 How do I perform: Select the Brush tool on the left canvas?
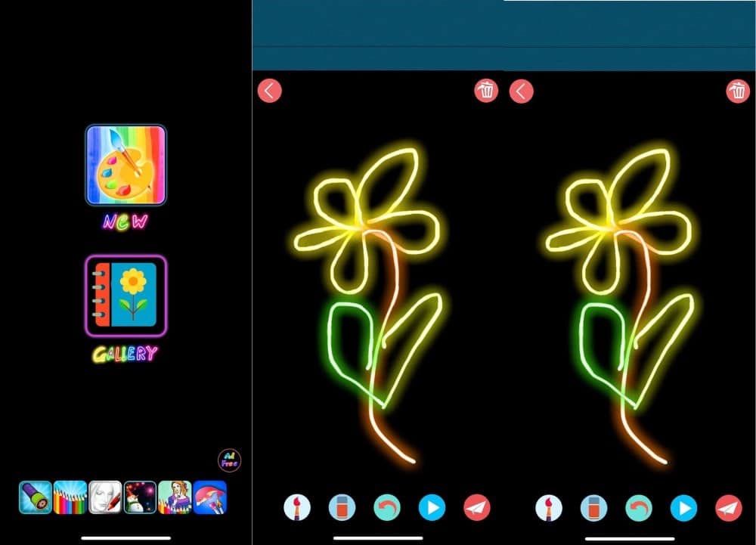(x=296, y=507)
